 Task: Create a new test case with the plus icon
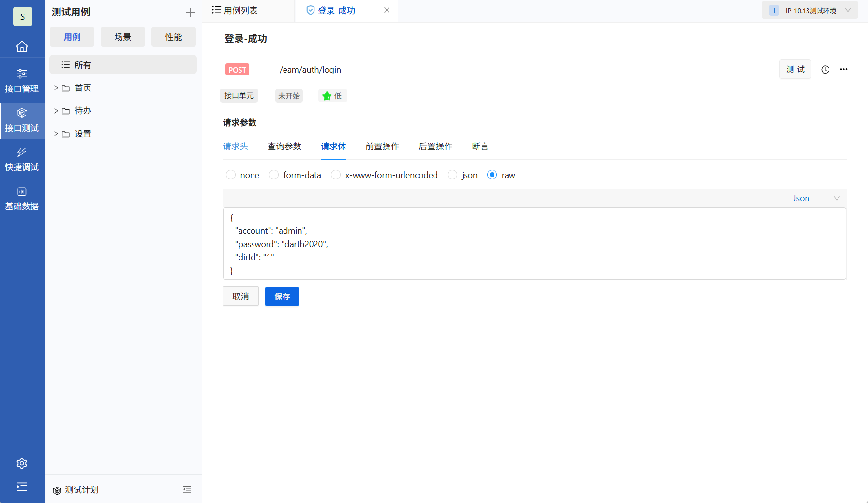[191, 12]
